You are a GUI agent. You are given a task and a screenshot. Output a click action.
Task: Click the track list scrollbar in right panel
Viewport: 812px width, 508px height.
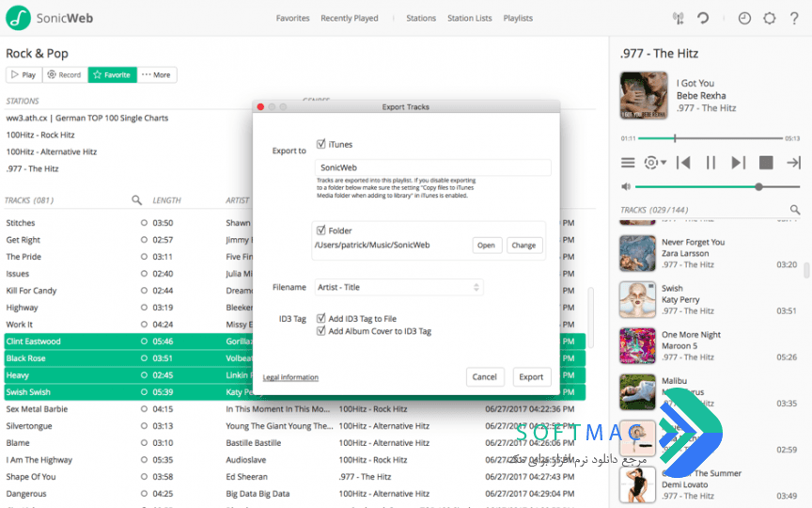(x=806, y=270)
